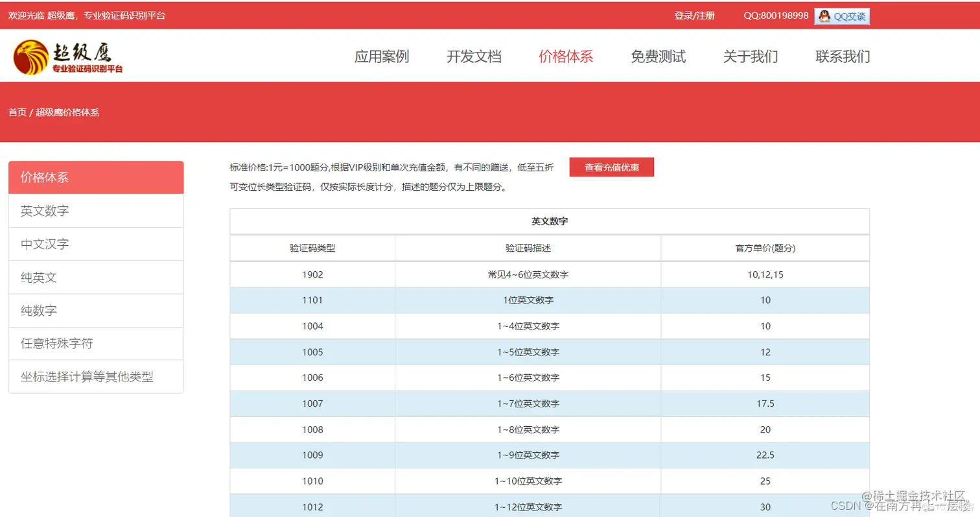Open the 免费测试 page
The image size is (980, 517).
coord(658,56)
